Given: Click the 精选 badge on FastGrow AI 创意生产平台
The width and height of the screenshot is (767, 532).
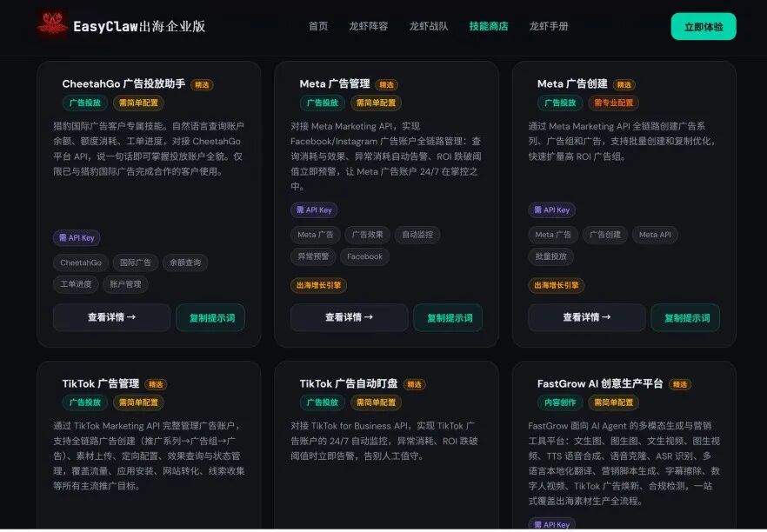Looking at the screenshot, I should (678, 383).
